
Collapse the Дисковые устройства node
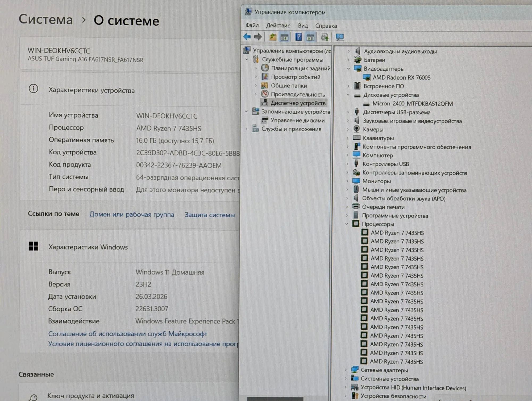pyautogui.click(x=348, y=95)
